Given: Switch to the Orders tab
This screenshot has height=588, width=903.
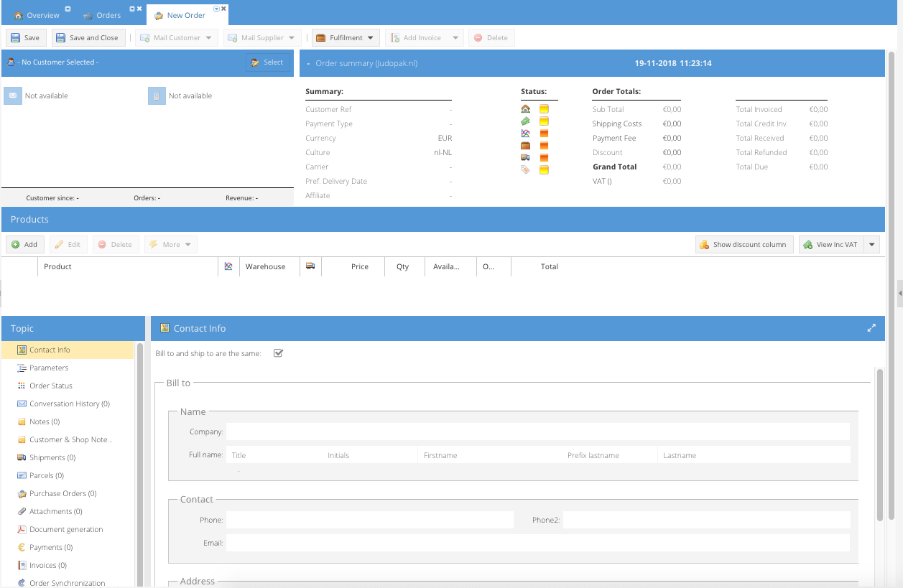Looking at the screenshot, I should click(103, 15).
